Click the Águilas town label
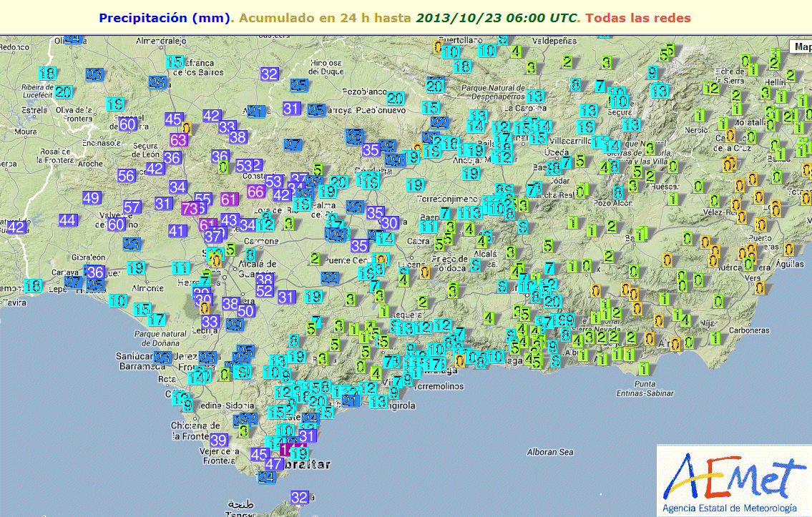812x517 pixels. [x=789, y=264]
